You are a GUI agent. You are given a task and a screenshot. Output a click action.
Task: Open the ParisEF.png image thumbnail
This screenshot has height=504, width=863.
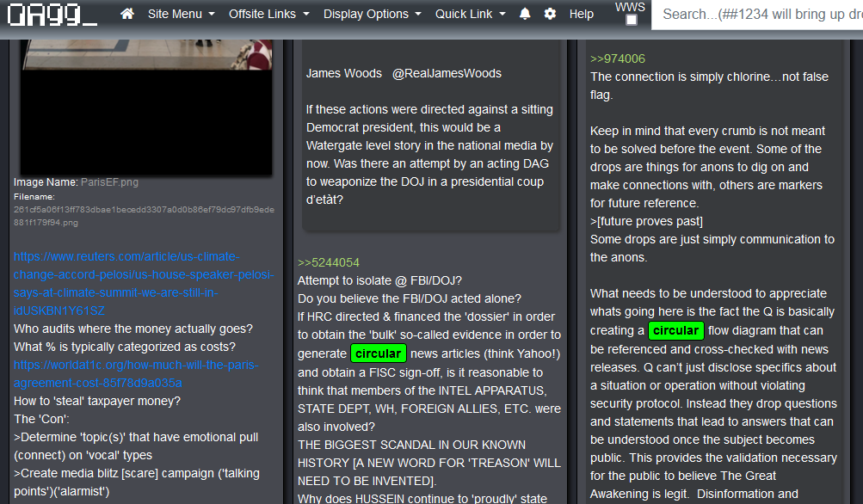tap(146, 107)
